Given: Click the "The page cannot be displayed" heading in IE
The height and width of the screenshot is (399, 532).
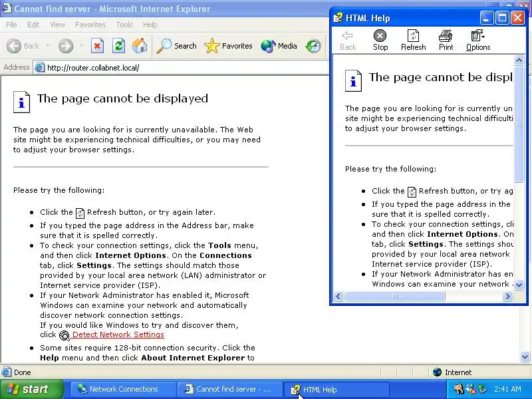Looking at the screenshot, I should coord(122,98).
